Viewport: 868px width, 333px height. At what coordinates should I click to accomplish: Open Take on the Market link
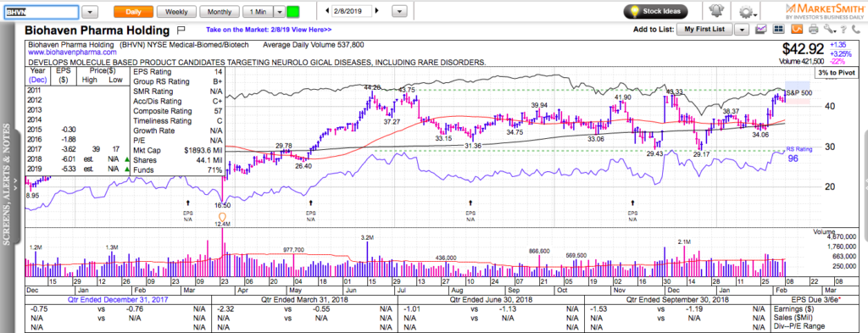(269, 31)
